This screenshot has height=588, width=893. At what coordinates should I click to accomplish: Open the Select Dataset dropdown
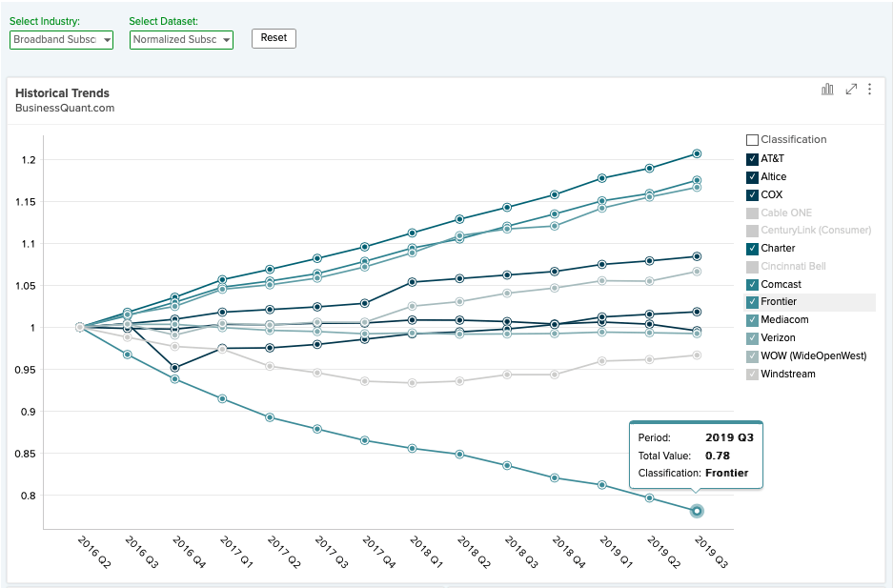181,40
